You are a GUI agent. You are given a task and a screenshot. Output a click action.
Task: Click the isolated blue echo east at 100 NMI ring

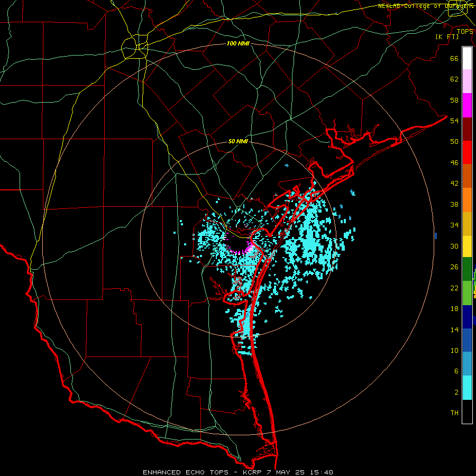coord(436,235)
